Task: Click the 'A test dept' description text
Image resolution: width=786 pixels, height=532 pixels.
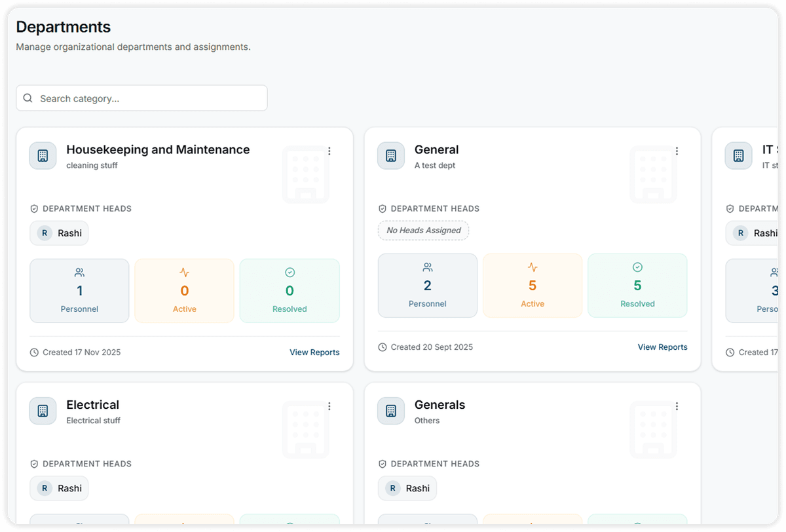Action: pos(435,166)
